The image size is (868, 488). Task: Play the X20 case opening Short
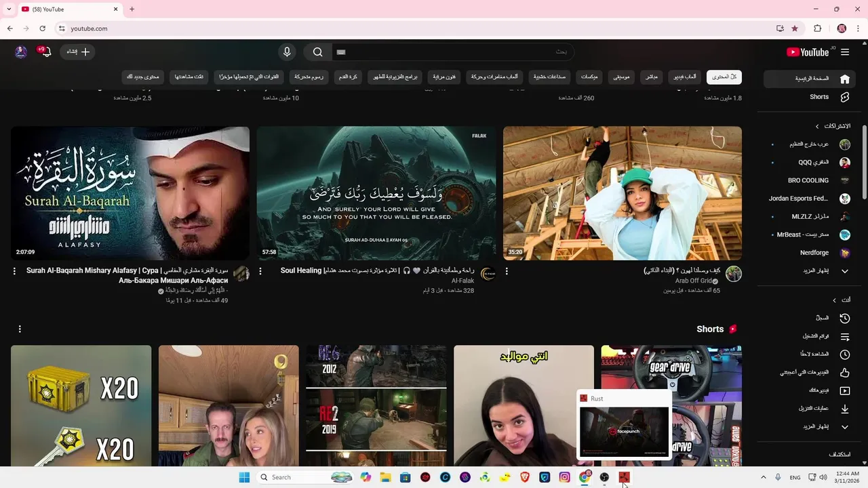coord(81,406)
